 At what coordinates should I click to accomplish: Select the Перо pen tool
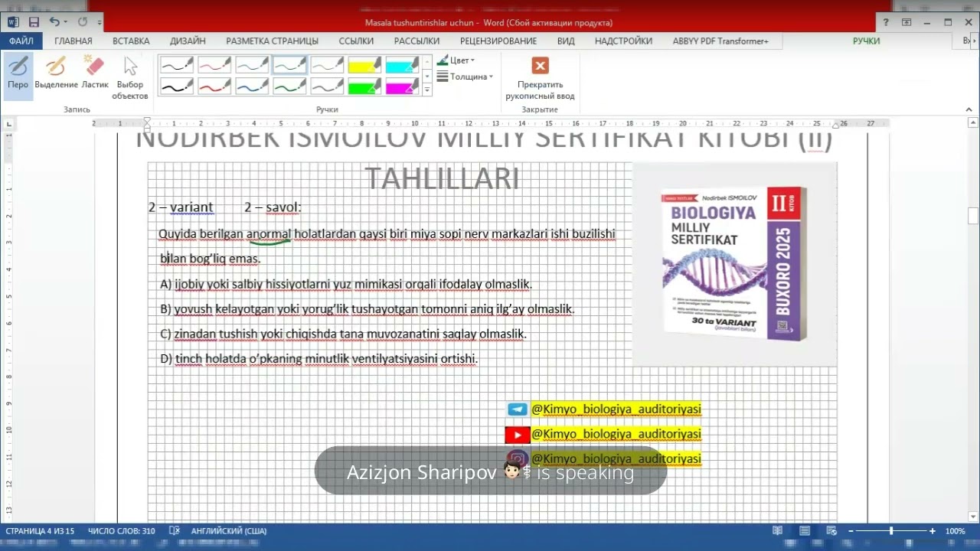pyautogui.click(x=18, y=75)
